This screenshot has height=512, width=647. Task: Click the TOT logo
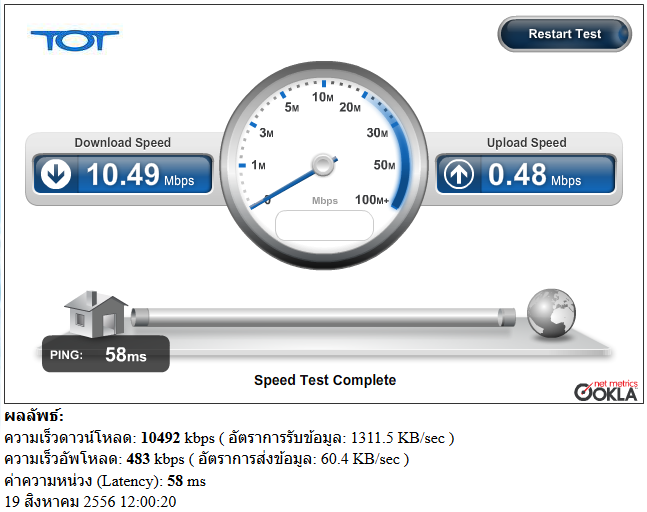[x=75, y=41]
